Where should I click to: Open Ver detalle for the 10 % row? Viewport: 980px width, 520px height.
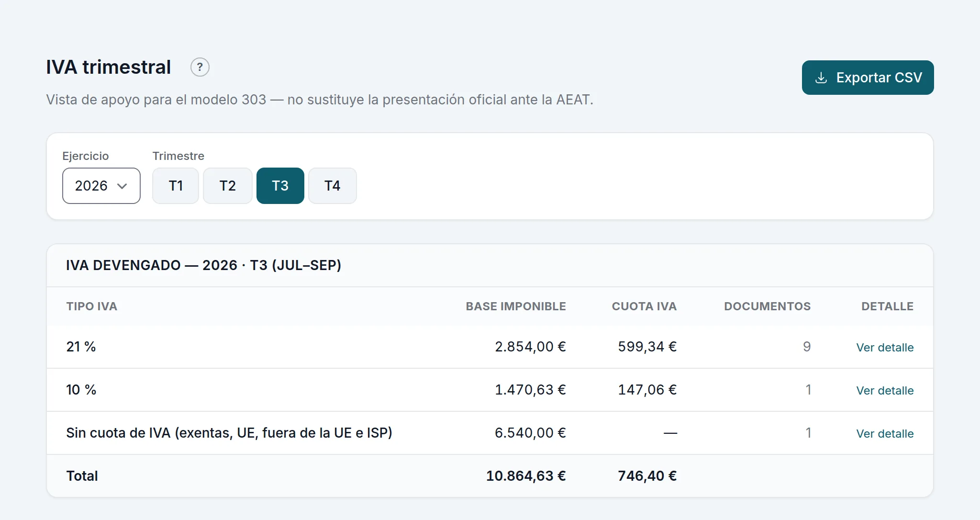(885, 390)
